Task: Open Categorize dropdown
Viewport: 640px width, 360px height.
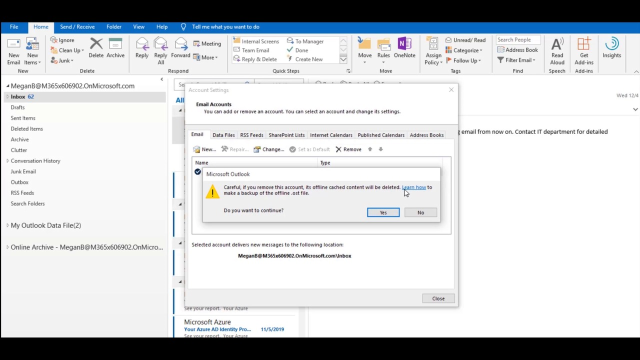Action: (x=464, y=50)
